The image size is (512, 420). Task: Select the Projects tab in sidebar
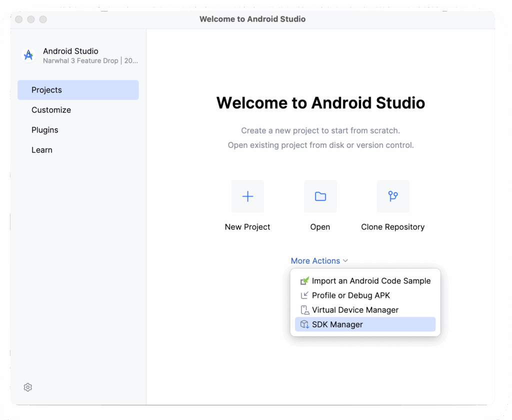[x=78, y=90]
